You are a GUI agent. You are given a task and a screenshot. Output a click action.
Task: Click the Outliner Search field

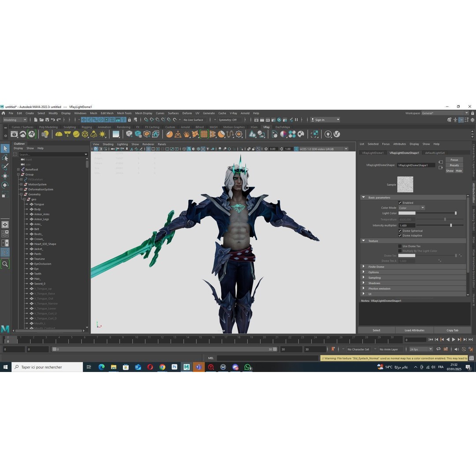click(52, 155)
